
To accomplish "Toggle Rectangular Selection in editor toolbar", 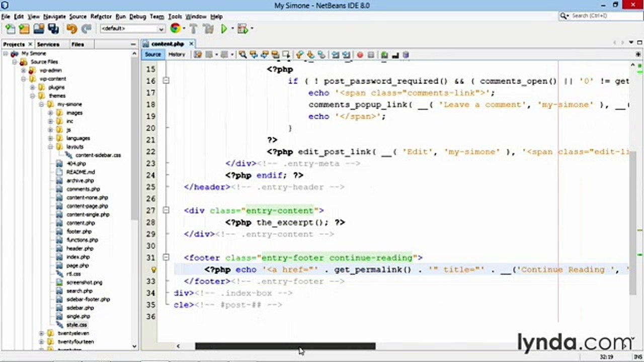I will pos(286,54).
